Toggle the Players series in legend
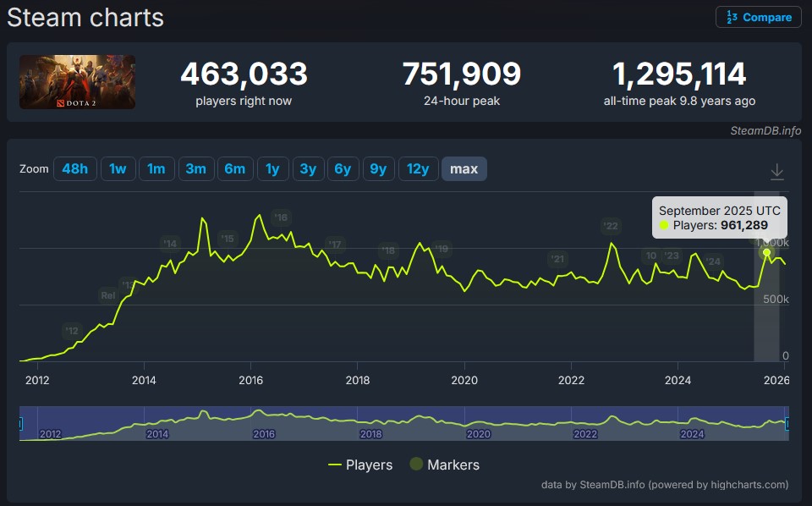The width and height of the screenshot is (812, 506). (x=360, y=465)
